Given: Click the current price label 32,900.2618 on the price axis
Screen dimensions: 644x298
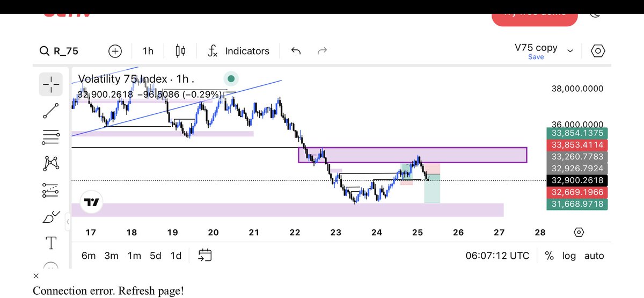Looking at the screenshot, I should point(576,180).
